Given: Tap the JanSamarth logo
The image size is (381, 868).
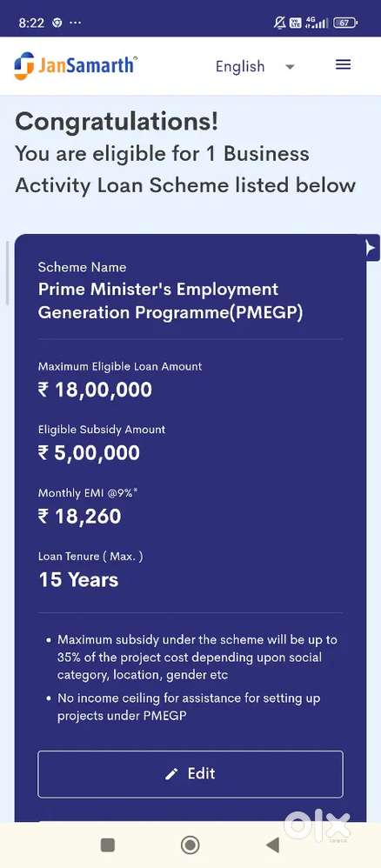Looking at the screenshot, I should (x=76, y=65).
